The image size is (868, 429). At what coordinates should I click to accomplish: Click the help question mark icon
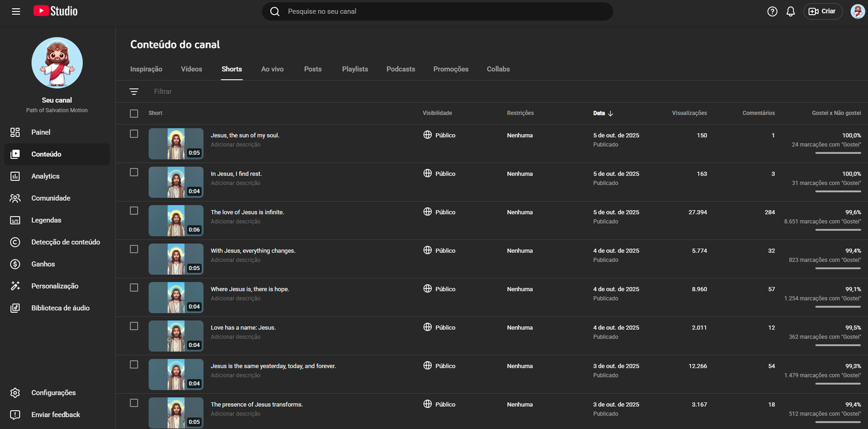click(x=772, y=11)
